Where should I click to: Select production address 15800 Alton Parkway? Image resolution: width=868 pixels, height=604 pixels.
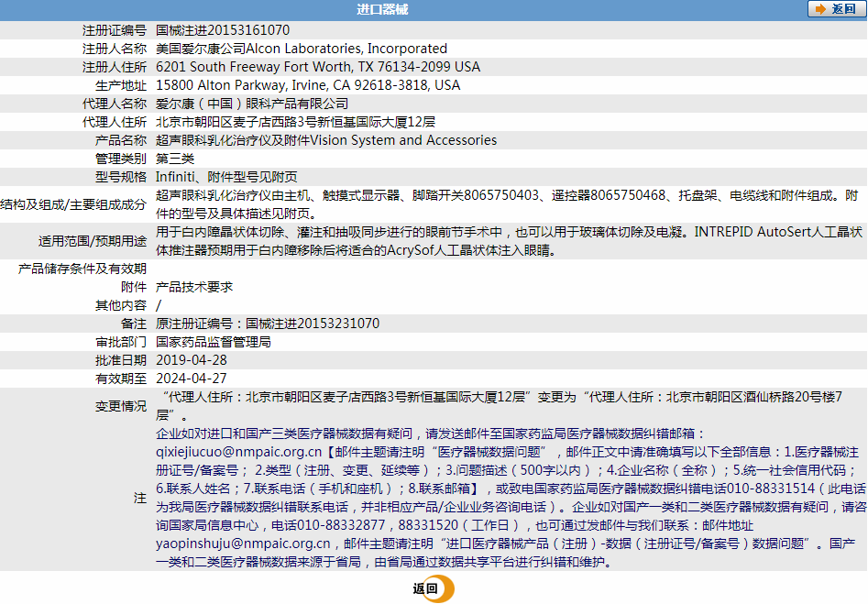(221, 85)
